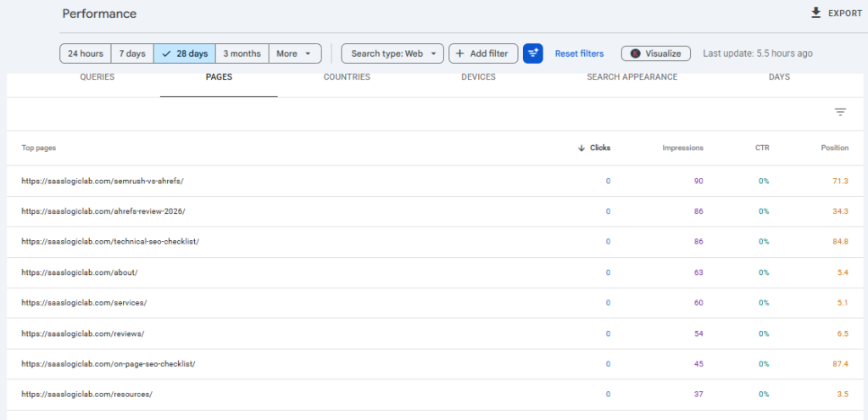The image size is (868, 420).
Task: Open the Search type: Web dropdown
Action: click(x=392, y=53)
